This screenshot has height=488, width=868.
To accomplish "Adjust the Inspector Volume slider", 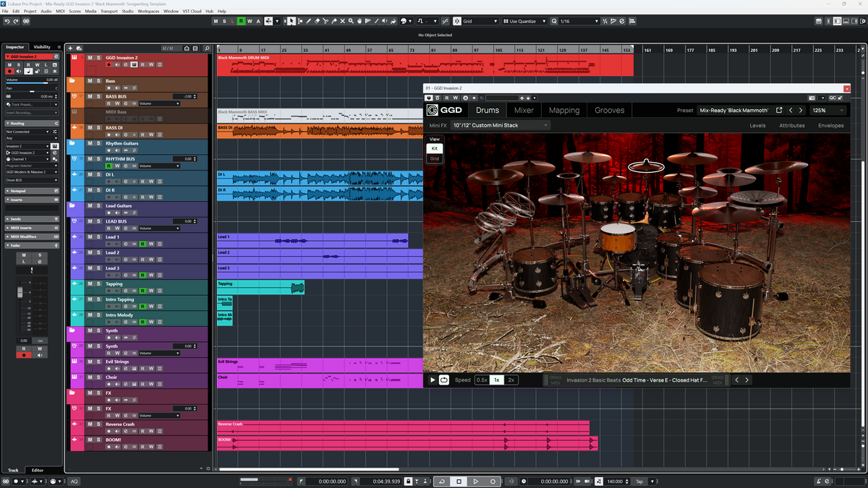I will click(32, 83).
